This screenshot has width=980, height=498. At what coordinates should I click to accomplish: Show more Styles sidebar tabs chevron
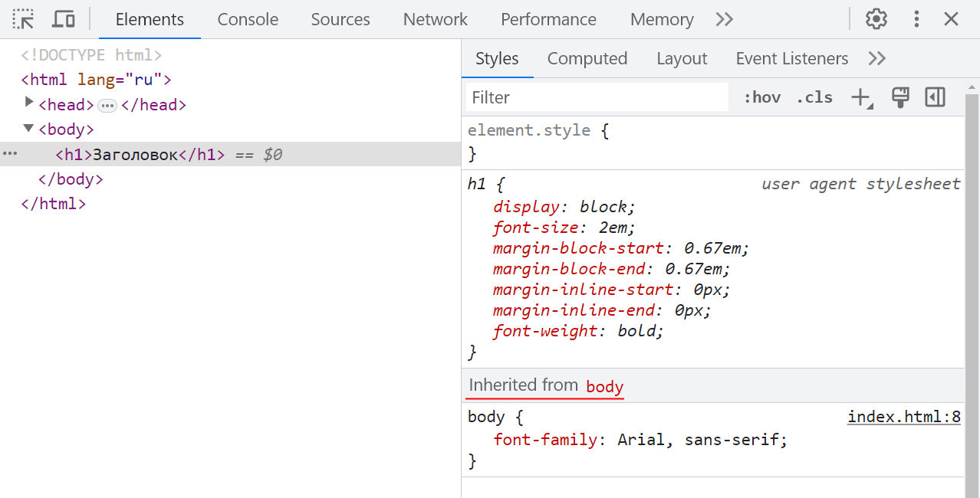[876, 58]
